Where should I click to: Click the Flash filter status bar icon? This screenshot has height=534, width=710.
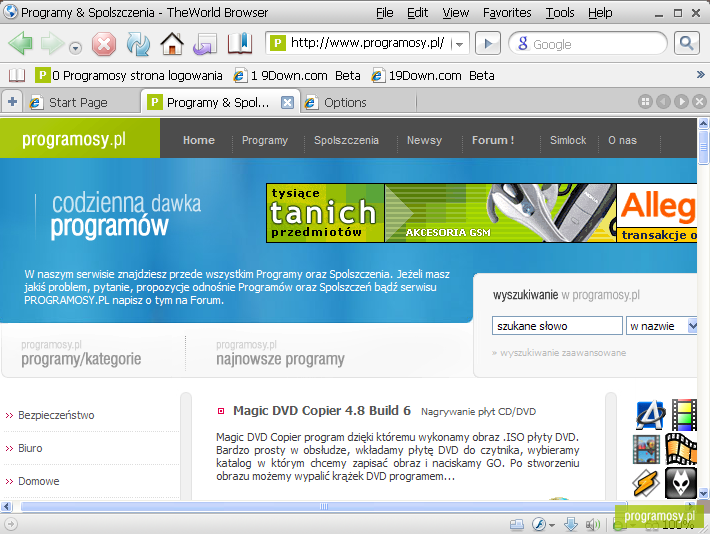pyautogui.click(x=539, y=524)
